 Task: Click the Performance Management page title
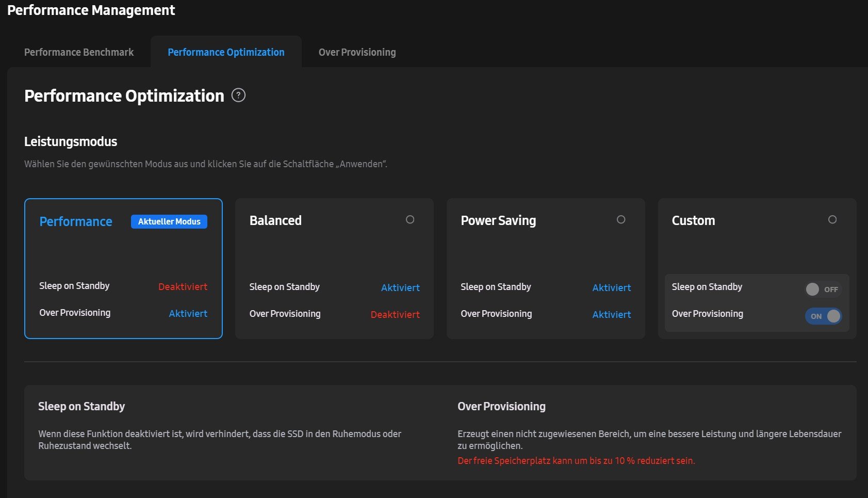91,10
